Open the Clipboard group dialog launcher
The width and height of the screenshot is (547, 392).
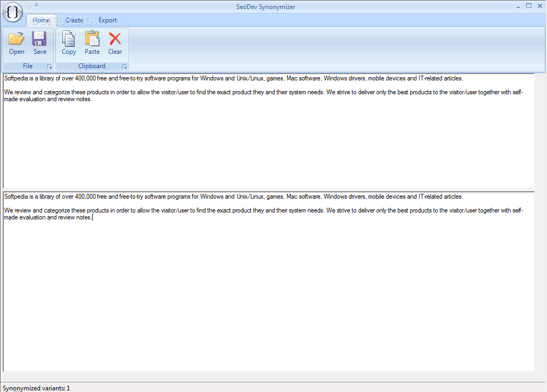(x=125, y=67)
